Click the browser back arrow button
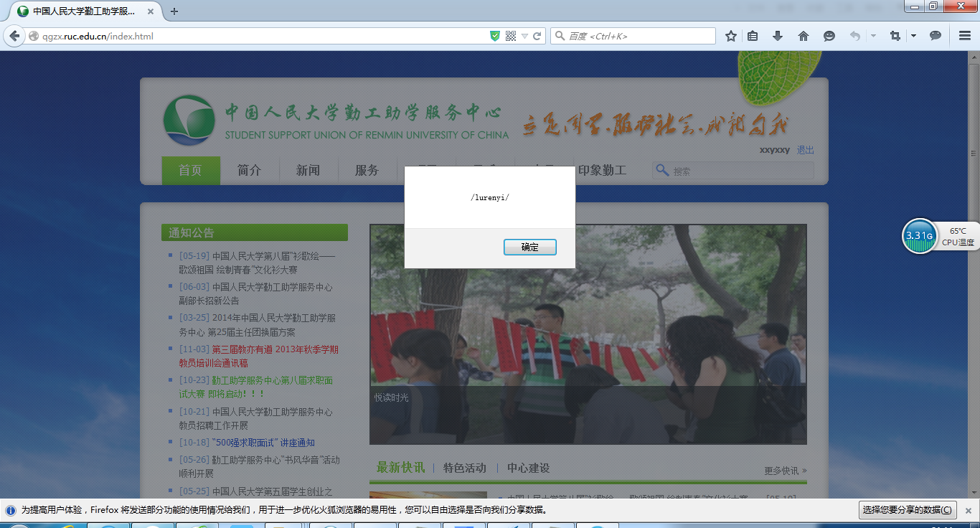Image resolution: width=980 pixels, height=528 pixels. click(14, 36)
